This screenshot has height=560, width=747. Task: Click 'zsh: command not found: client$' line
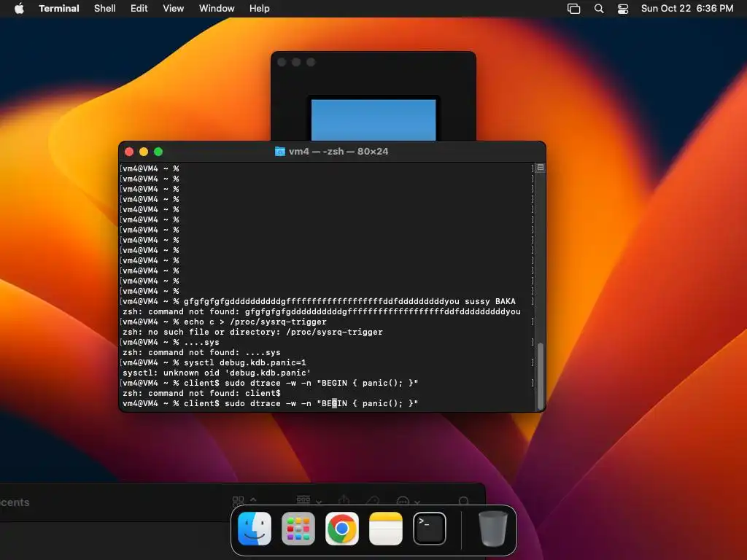click(201, 393)
